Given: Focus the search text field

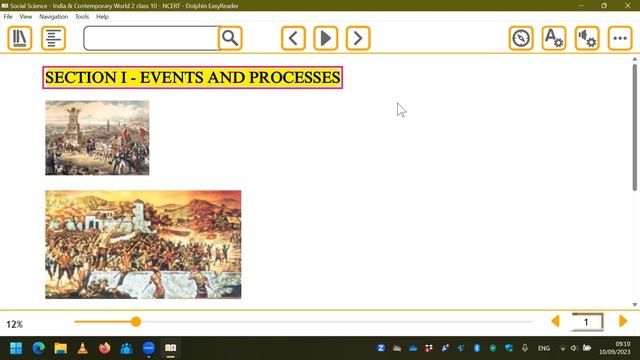Looking at the screenshot, I should tap(151, 38).
